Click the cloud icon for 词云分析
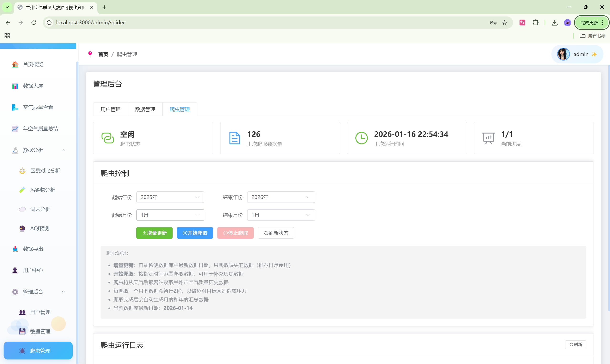The width and height of the screenshot is (610, 364). pyautogui.click(x=22, y=209)
